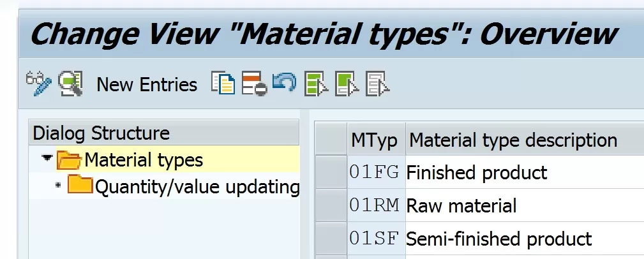Click the Delete entry icon

pyautogui.click(x=254, y=84)
